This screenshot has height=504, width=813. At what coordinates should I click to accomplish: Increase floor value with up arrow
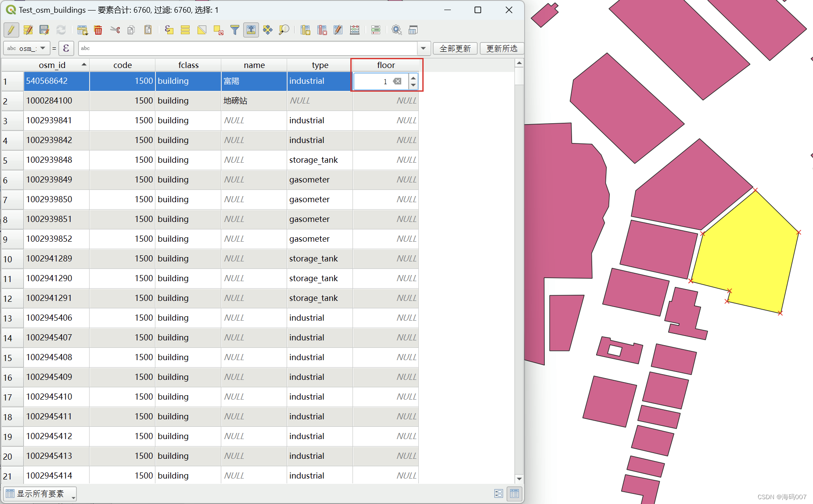pyautogui.click(x=413, y=78)
